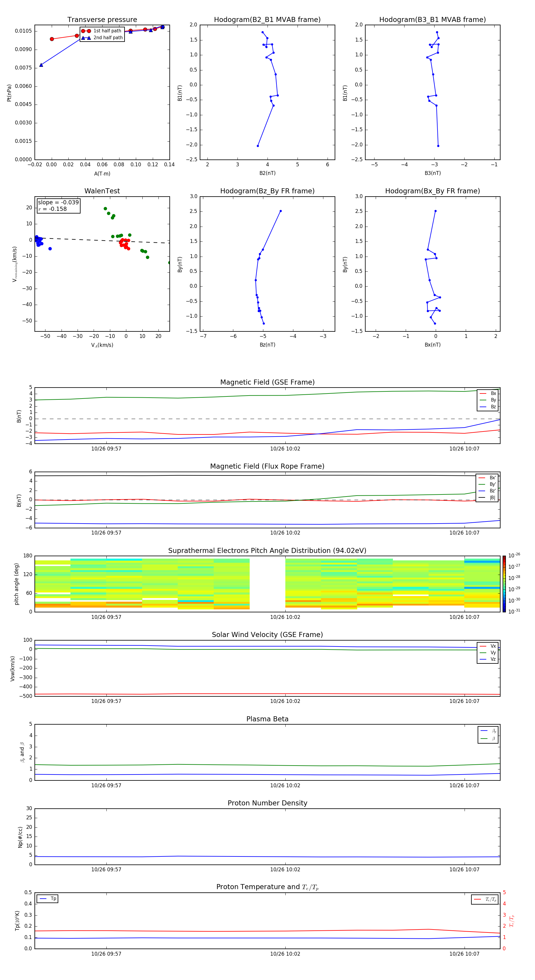The height and width of the screenshot is (980, 535).
Task: Click the Pt(nPa) y-axis label
Action: (x=9, y=93)
